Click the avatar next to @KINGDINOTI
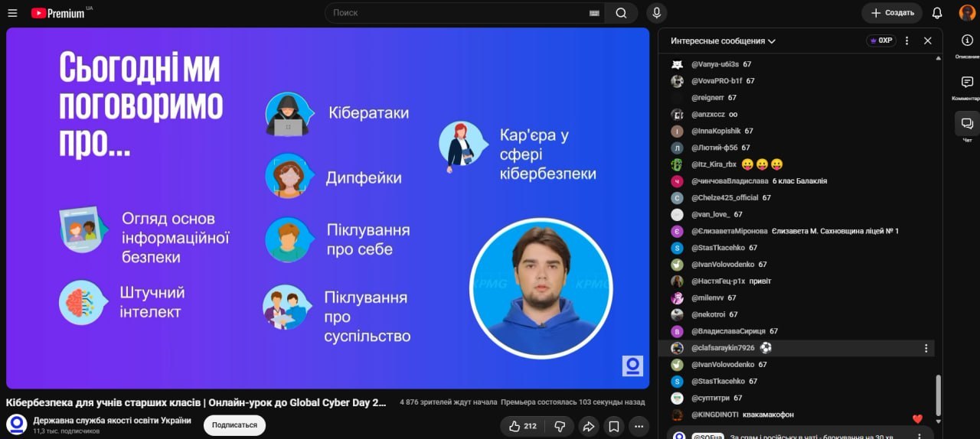The height and width of the screenshot is (439, 980). pyautogui.click(x=677, y=415)
